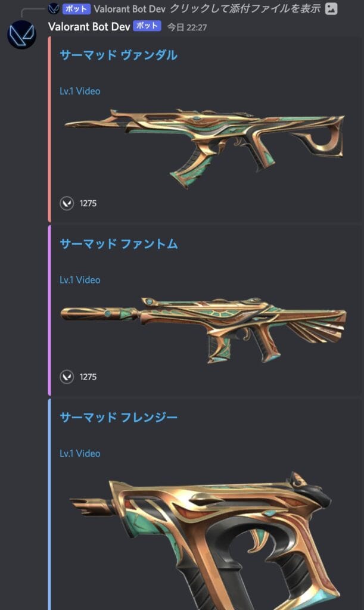Viewport: 364px width, 610px height.
Task: Enlarge the Vandal skin image
Action: [x=204, y=148]
